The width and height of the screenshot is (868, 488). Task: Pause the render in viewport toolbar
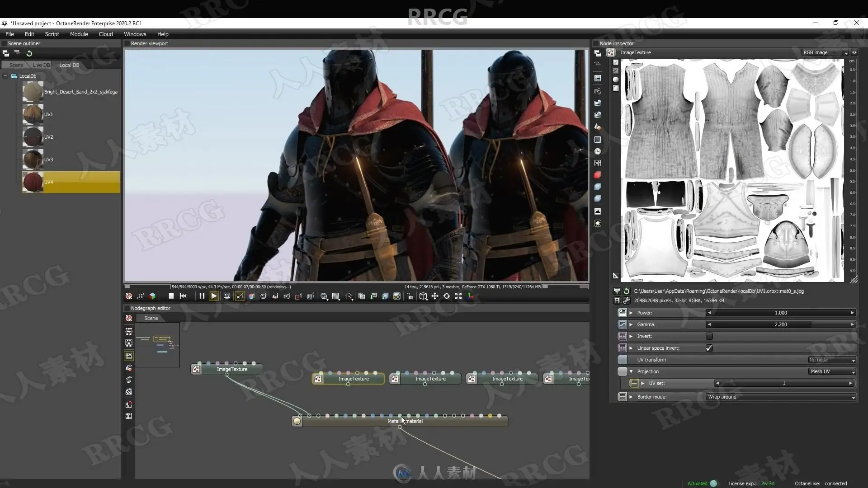(x=202, y=296)
